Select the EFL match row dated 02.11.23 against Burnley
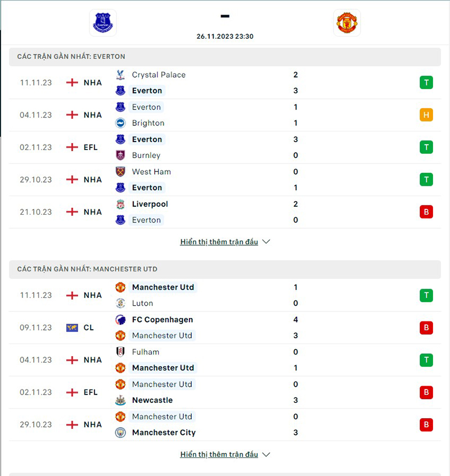The image size is (450, 476). tap(225, 147)
